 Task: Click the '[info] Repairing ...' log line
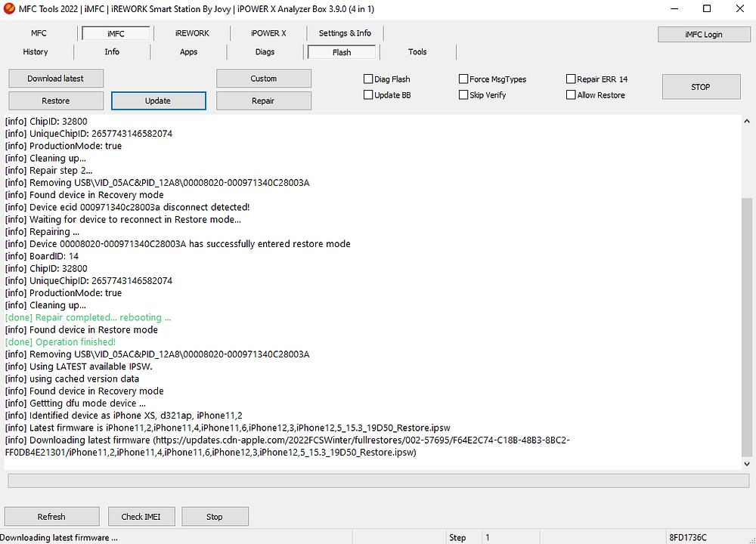[x=42, y=232]
